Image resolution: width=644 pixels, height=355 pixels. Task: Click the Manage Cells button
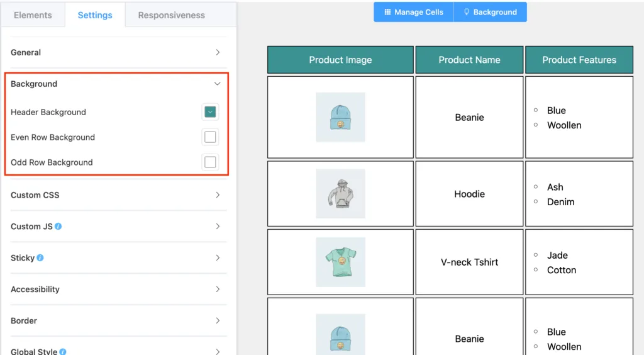(414, 13)
